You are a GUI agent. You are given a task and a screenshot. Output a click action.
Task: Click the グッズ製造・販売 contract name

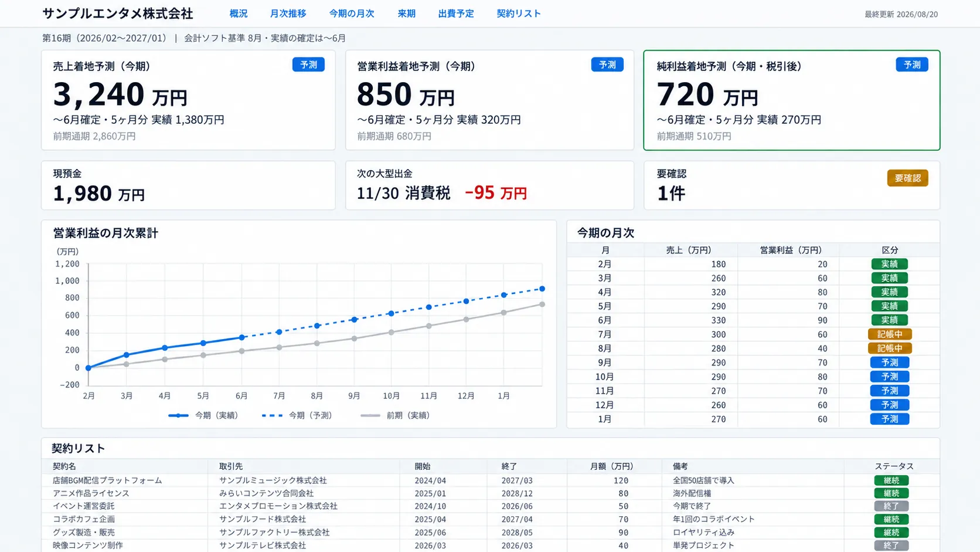click(x=84, y=533)
